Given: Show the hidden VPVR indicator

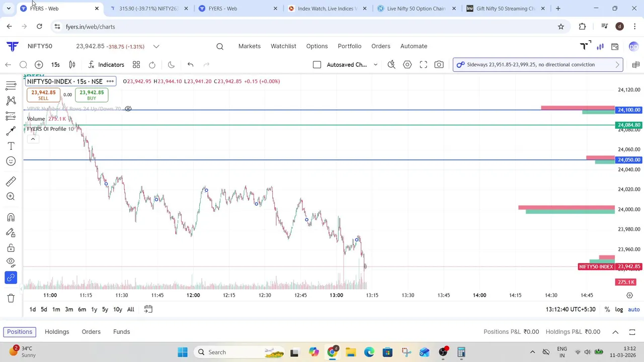Looking at the screenshot, I should pyautogui.click(x=128, y=109).
